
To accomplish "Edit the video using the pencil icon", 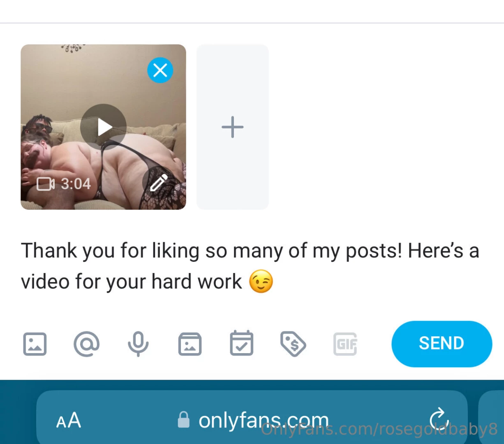I will tap(159, 183).
